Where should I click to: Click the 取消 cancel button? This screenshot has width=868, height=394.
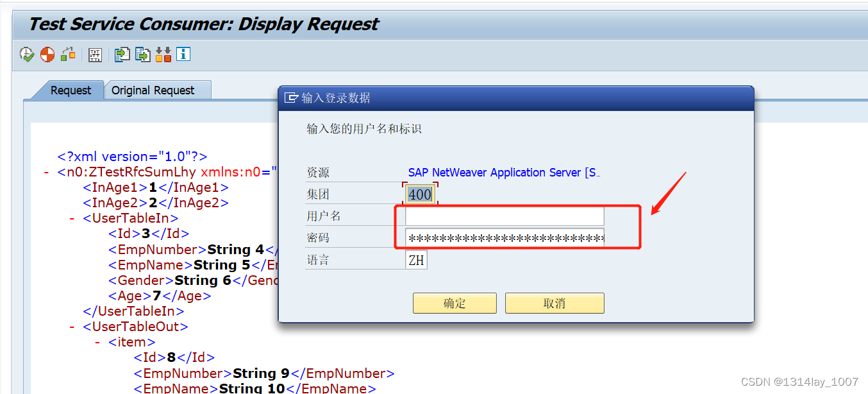pos(555,304)
